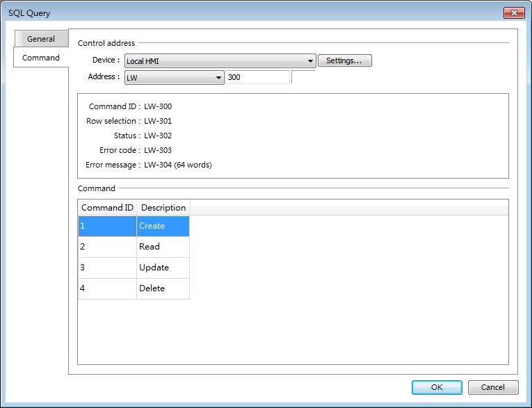Click the Cancel button
This screenshot has height=408, width=532.
point(493,387)
